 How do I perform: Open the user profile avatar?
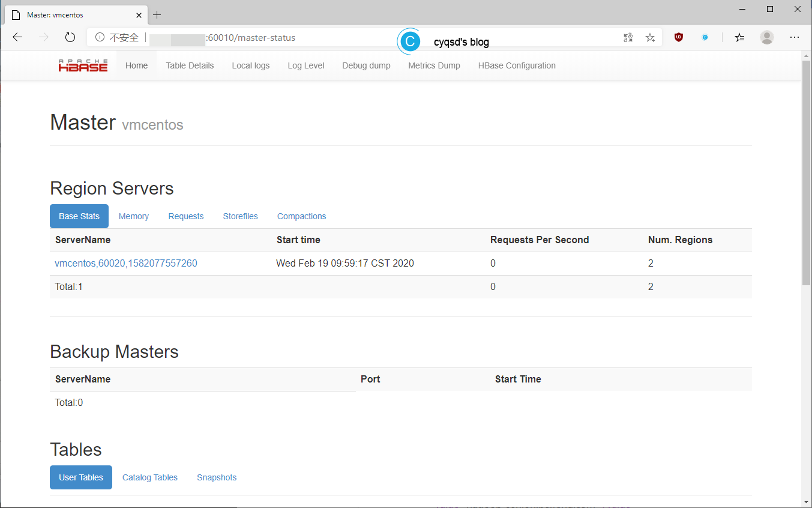[767, 37]
